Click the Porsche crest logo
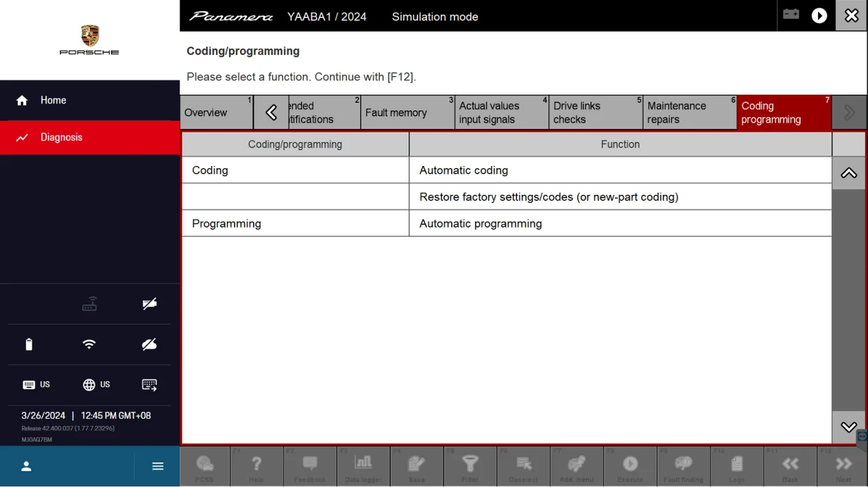 (89, 36)
